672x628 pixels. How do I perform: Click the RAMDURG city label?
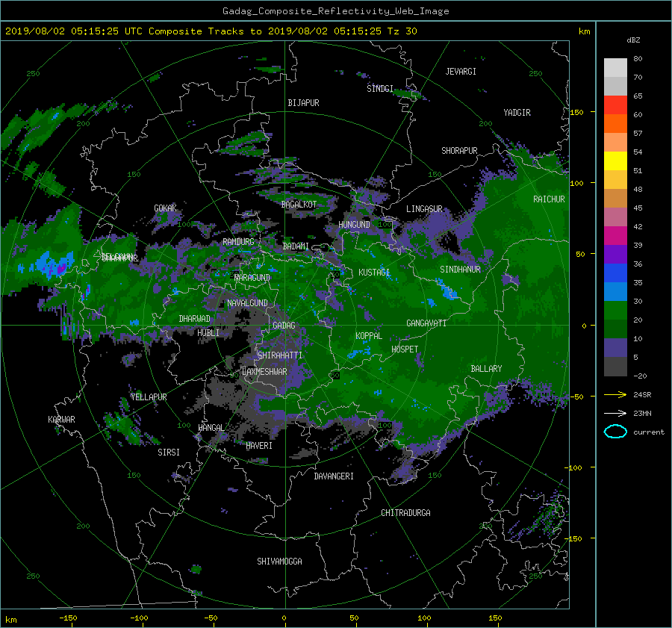(238, 242)
